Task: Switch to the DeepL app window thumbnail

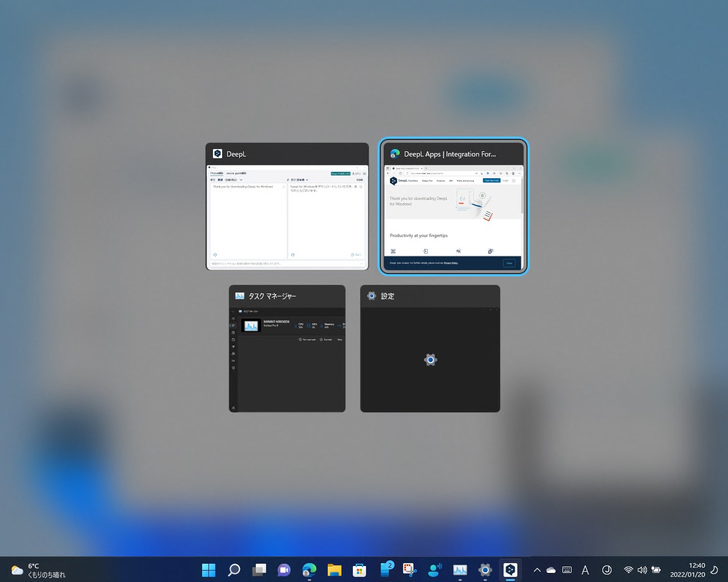Action: click(287, 206)
